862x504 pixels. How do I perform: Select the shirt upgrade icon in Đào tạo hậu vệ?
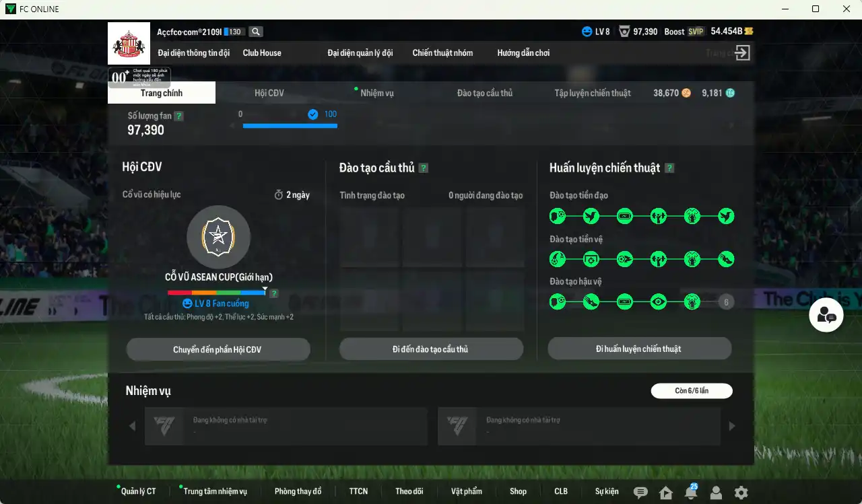click(692, 302)
